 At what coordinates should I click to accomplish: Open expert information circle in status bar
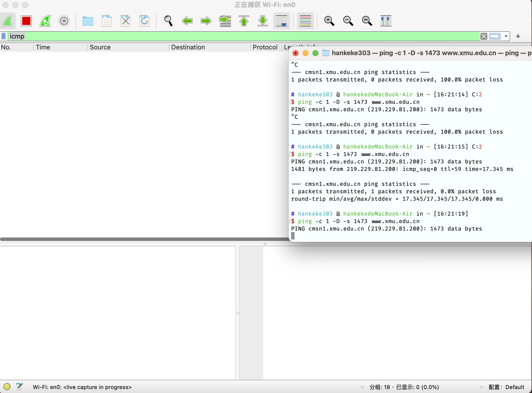[x=7, y=387]
